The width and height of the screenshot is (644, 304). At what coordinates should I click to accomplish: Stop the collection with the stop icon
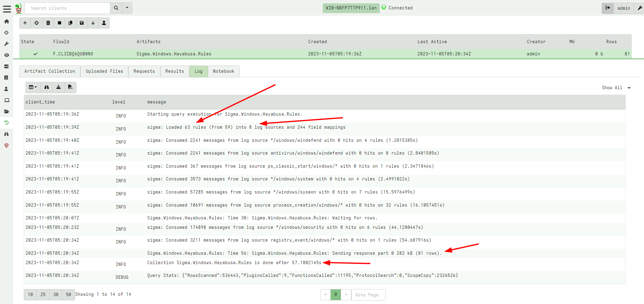click(59, 23)
